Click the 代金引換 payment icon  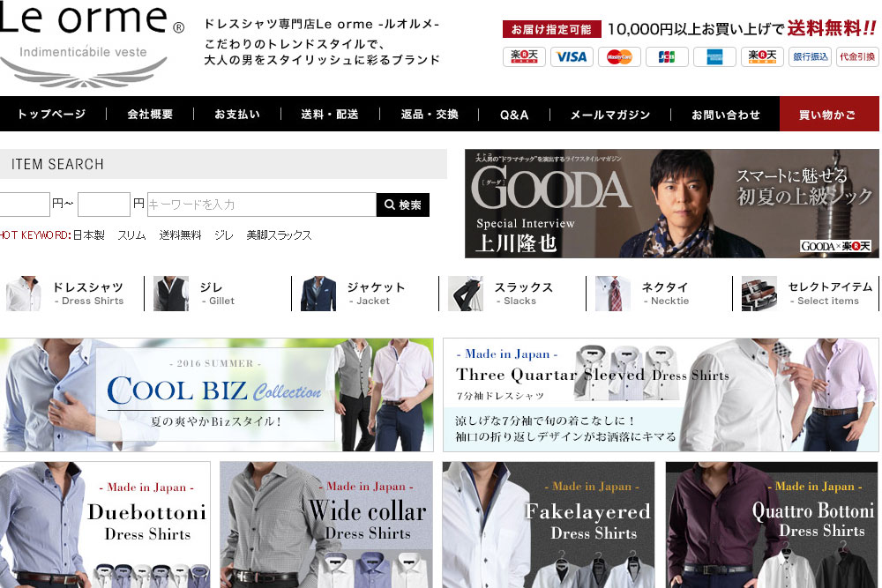click(x=857, y=56)
